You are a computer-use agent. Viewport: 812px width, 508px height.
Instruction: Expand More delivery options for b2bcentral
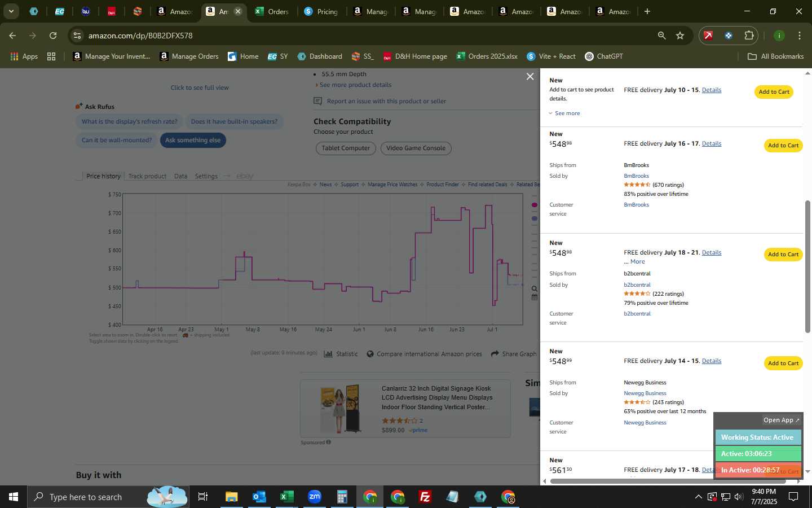tap(637, 262)
